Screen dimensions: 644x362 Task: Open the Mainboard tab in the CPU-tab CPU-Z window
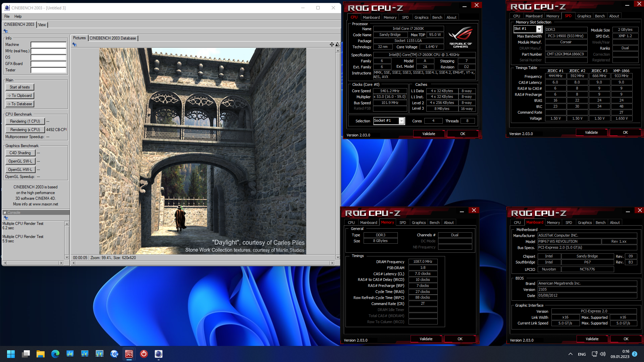(371, 17)
